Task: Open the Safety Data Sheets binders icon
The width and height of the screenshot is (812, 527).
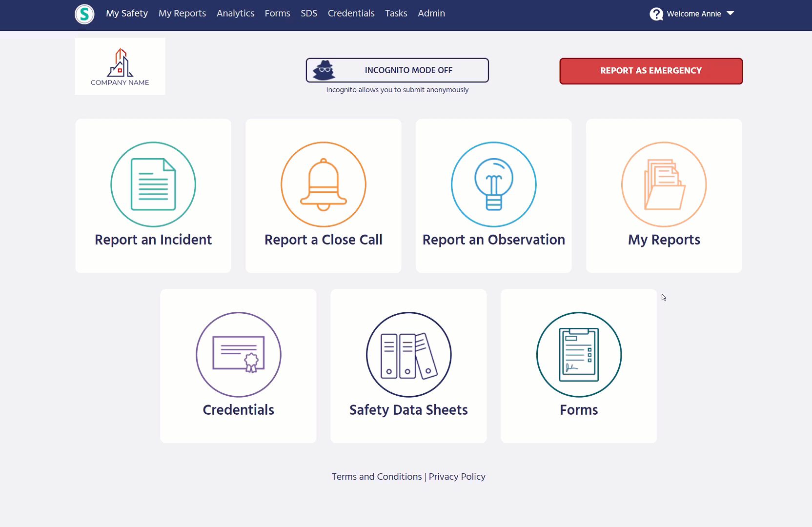Action: pyautogui.click(x=408, y=355)
